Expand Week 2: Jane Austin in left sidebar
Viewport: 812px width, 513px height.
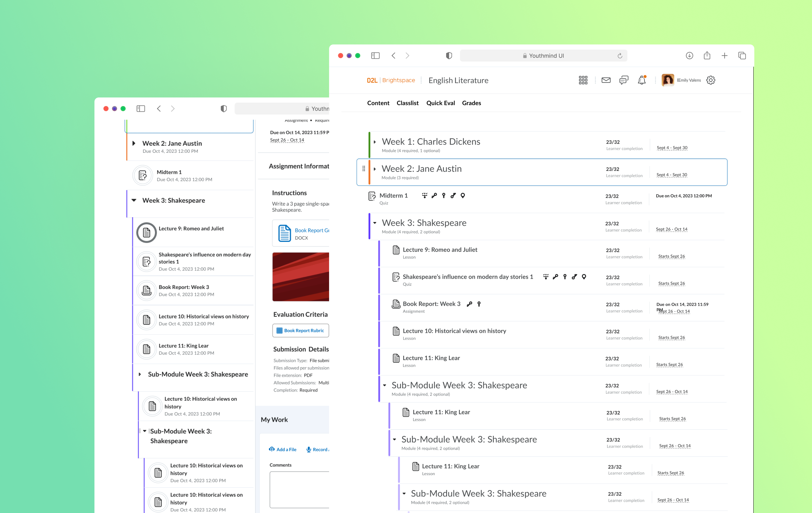pyautogui.click(x=134, y=143)
